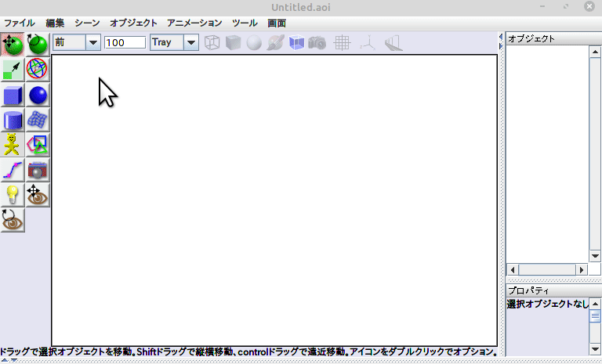
Task: Select the Rotate object tool
Action: (38, 45)
